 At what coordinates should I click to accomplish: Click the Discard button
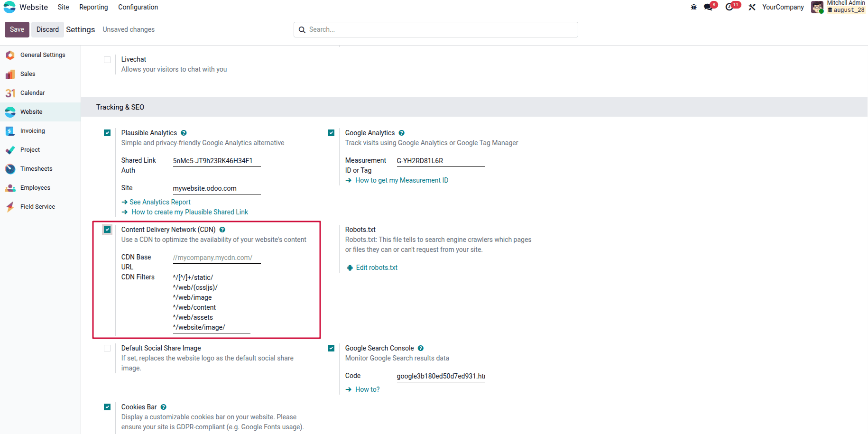pos(47,29)
